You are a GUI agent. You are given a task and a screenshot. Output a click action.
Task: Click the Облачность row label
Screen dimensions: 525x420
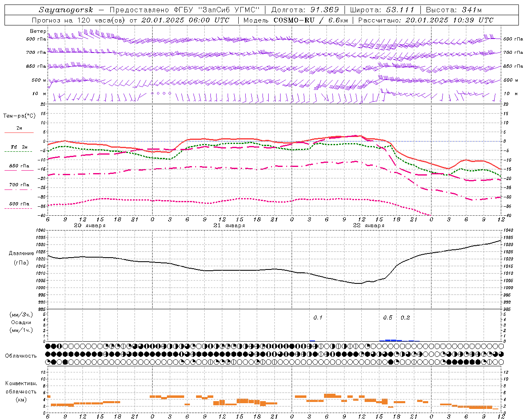click(21, 356)
